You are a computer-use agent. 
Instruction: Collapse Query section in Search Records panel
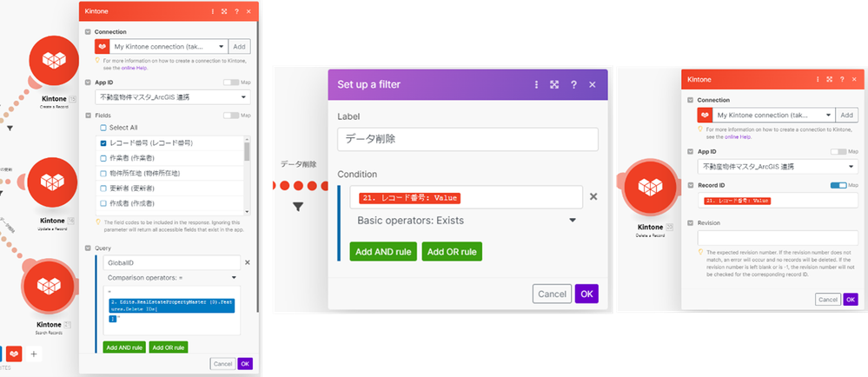tap(88, 248)
